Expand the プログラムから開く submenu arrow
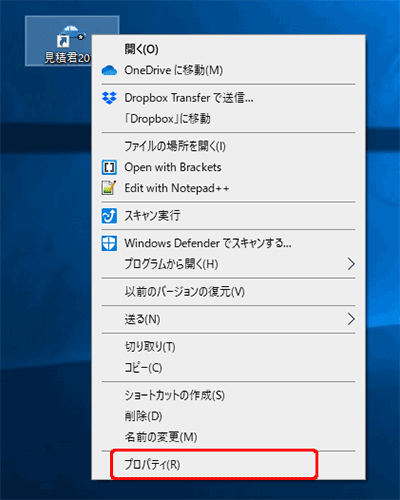This screenshot has width=400, height=500. 351,264
